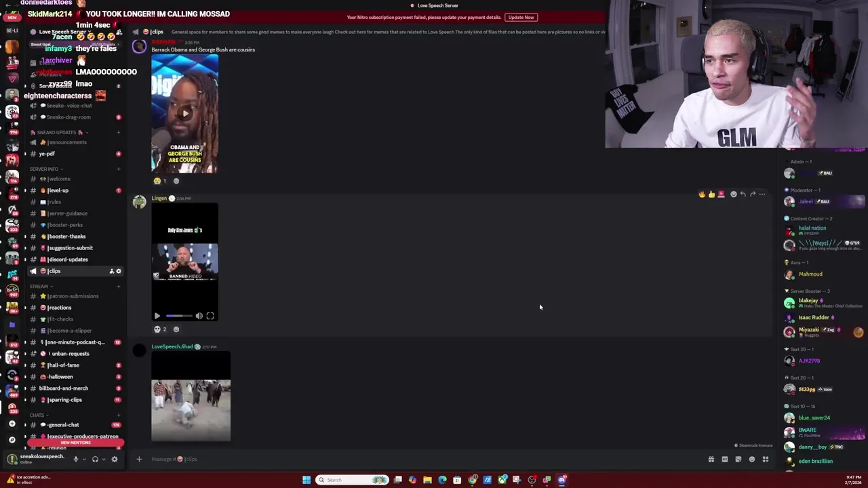Image resolution: width=868 pixels, height=488 pixels.
Task: Open more options for Lingen's message
Action: point(762,195)
